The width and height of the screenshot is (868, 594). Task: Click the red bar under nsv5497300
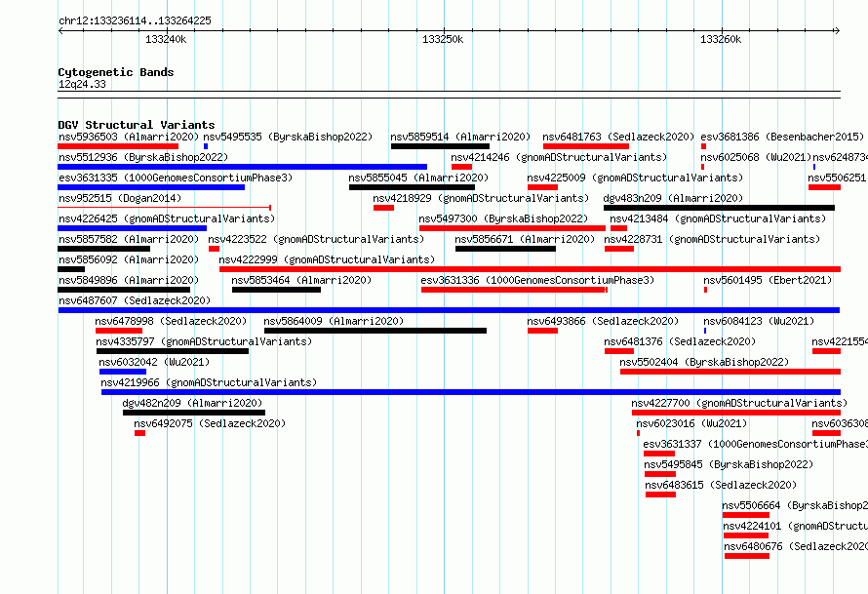513,228
